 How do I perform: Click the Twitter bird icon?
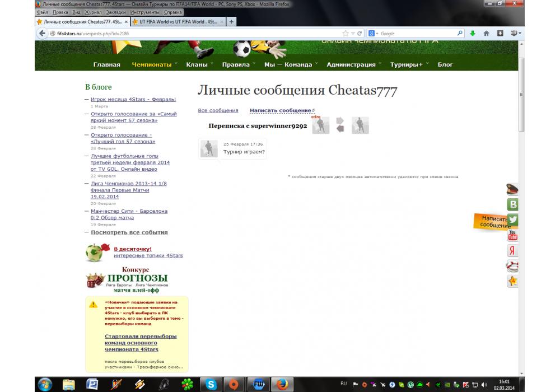coord(512,220)
